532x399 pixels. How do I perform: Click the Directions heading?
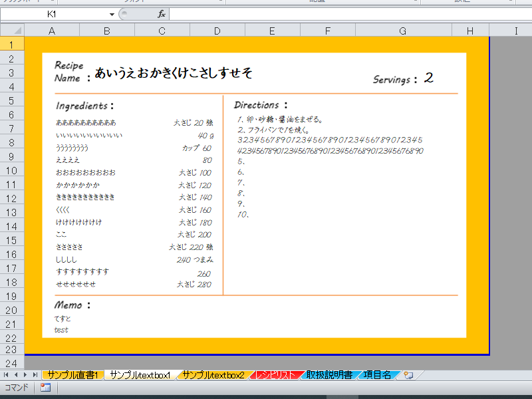click(260, 105)
